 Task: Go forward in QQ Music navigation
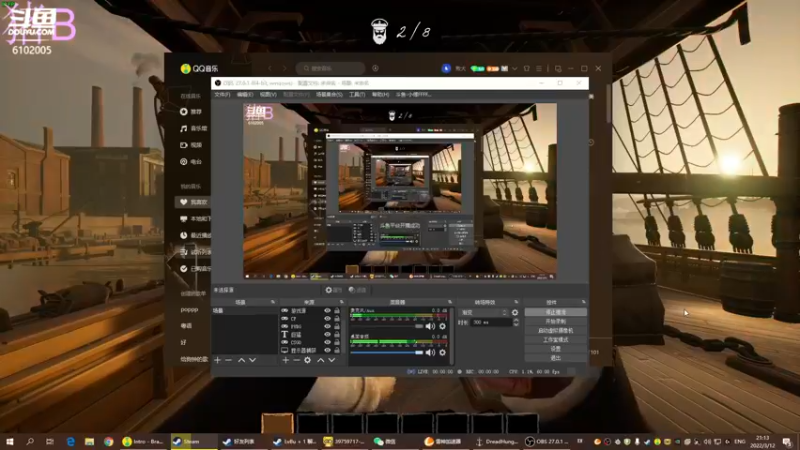point(284,68)
